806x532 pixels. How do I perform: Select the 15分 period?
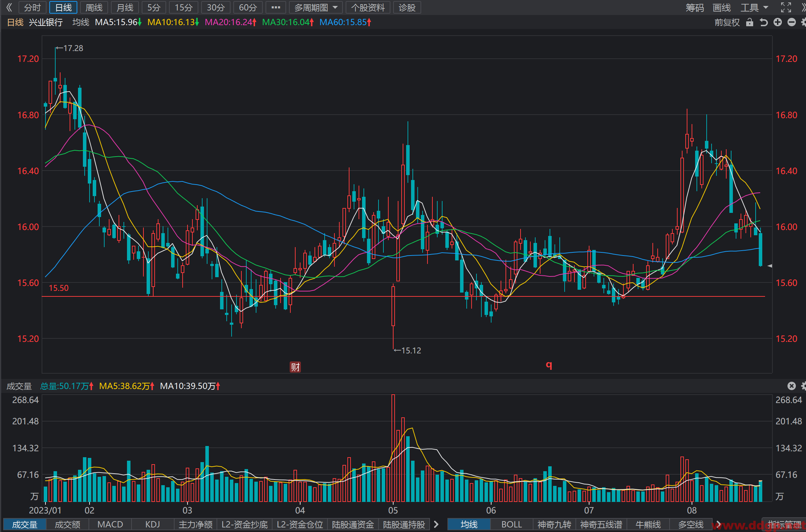click(184, 7)
